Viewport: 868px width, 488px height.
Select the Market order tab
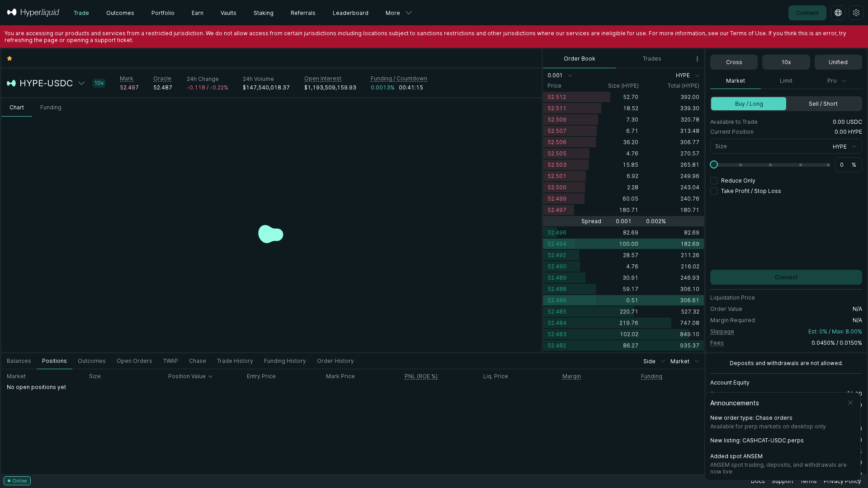click(x=736, y=81)
